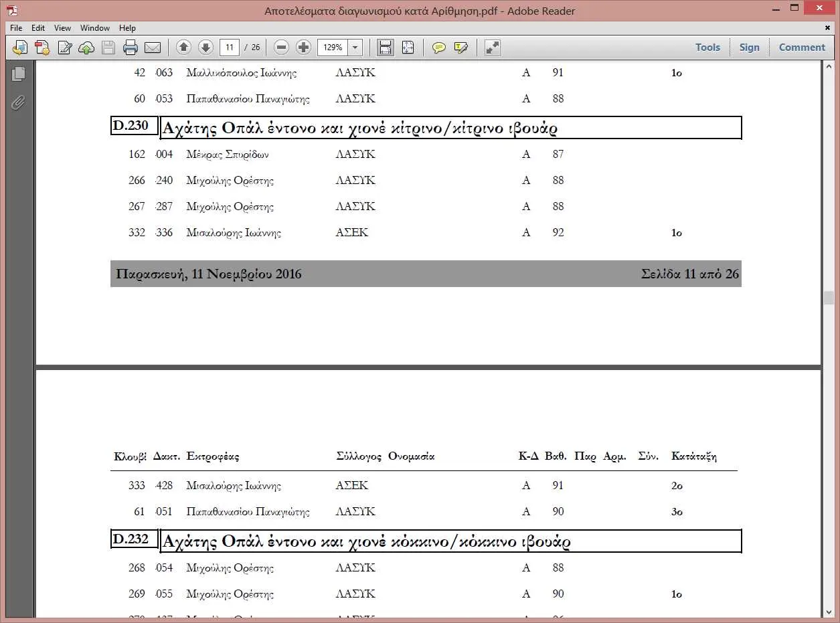The image size is (840, 623).
Task: Click the scrollbar's bottom down arrow
Action: tap(829, 612)
